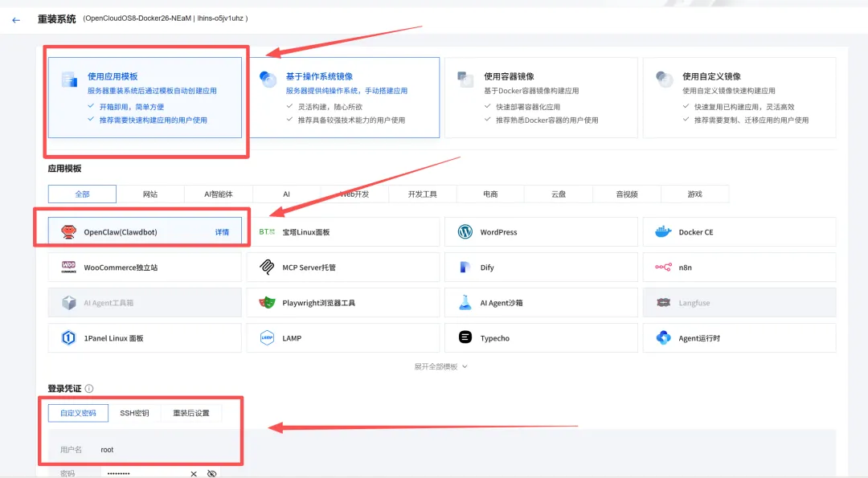
Task: Open 详情 link for OpenClaw(Clawdbot)
Action: (222, 232)
